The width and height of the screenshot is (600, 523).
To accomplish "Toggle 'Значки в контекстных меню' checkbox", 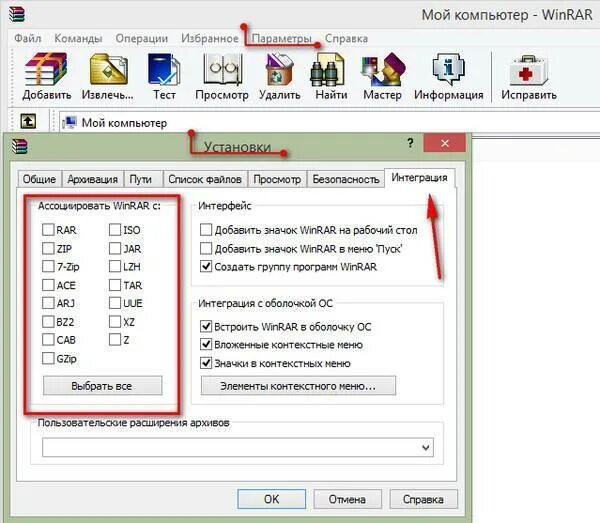I will click(x=206, y=363).
